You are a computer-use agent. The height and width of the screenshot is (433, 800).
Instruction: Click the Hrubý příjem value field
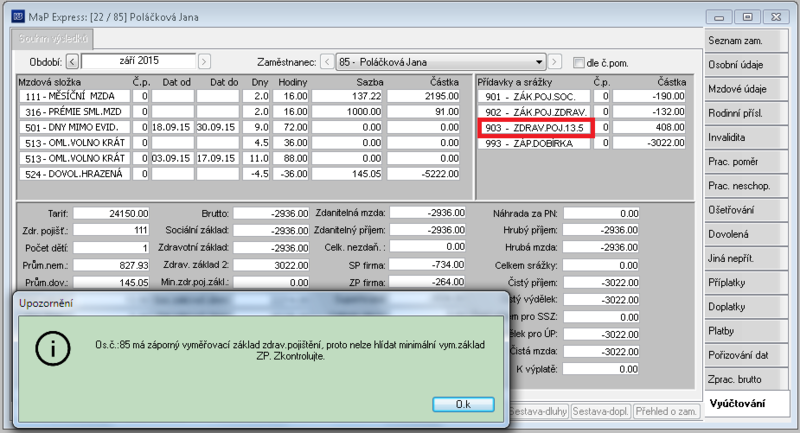pos(601,231)
